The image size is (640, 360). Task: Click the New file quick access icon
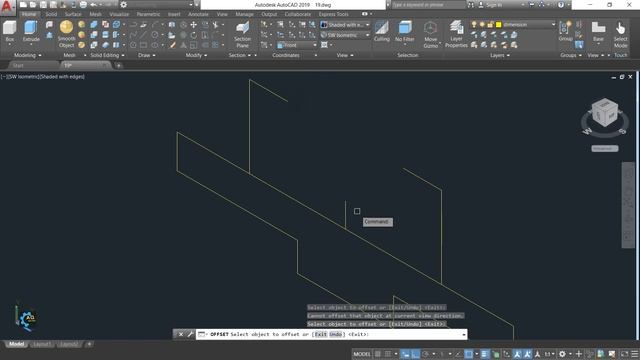pos(23,5)
